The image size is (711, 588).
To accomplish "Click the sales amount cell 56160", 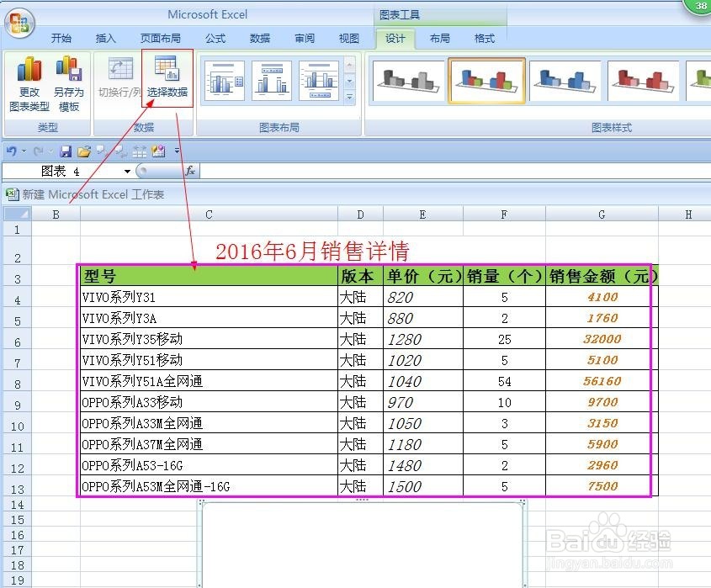I will click(x=602, y=381).
